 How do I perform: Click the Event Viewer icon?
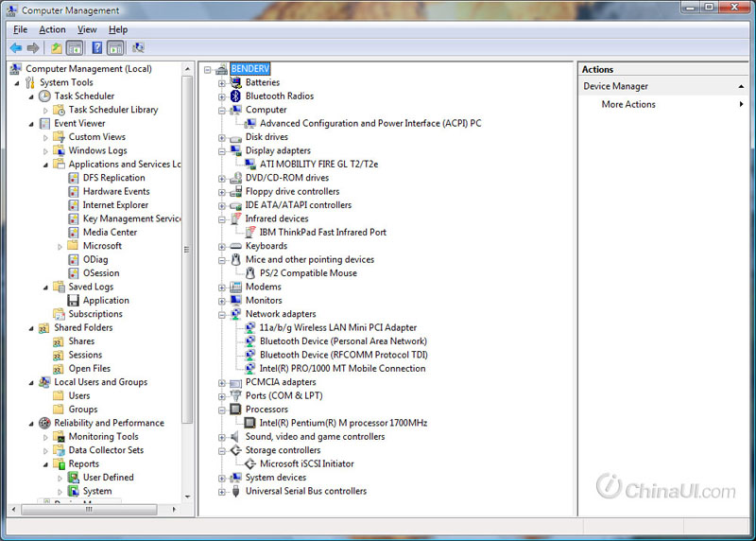pos(44,124)
